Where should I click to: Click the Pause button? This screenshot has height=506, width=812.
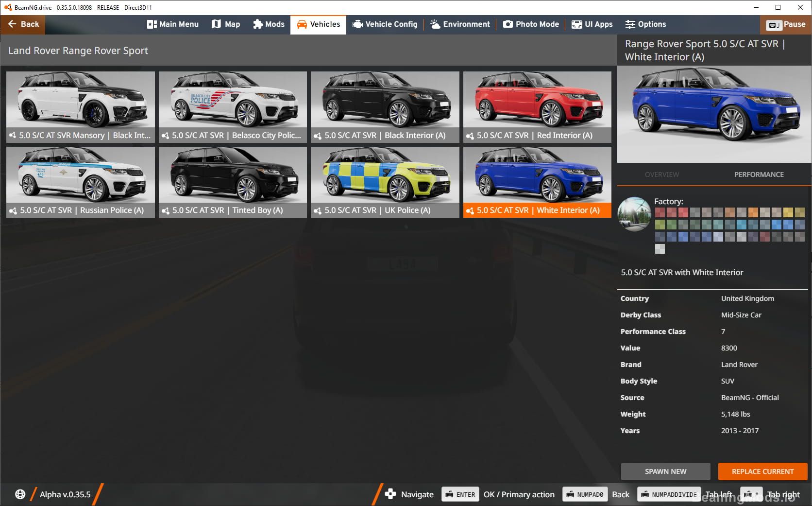pos(786,24)
